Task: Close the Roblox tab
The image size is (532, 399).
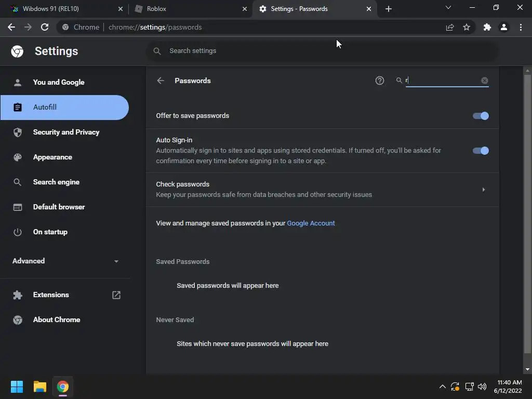Action: pyautogui.click(x=245, y=9)
